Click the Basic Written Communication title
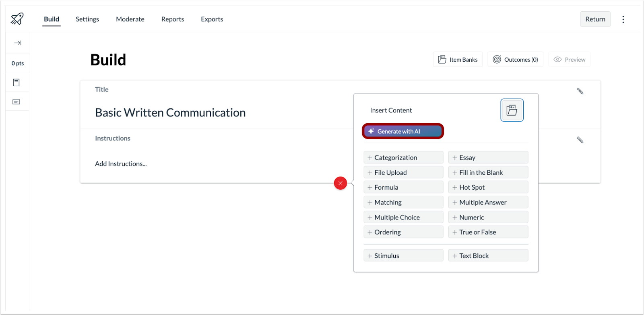 (x=170, y=113)
